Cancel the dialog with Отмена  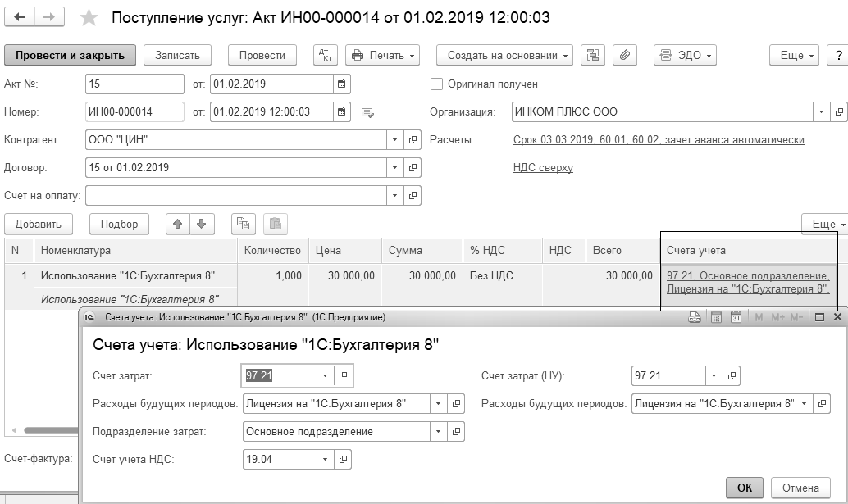800,488
